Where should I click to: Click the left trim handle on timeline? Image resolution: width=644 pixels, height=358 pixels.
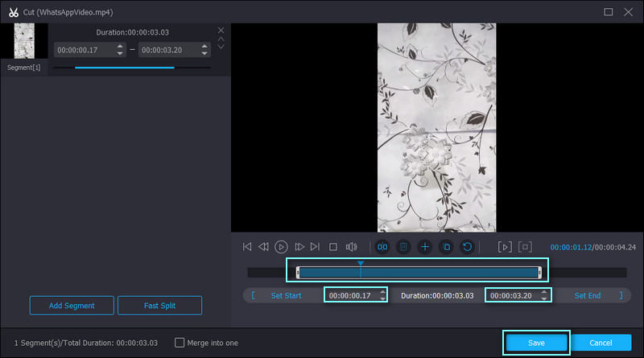(298, 273)
